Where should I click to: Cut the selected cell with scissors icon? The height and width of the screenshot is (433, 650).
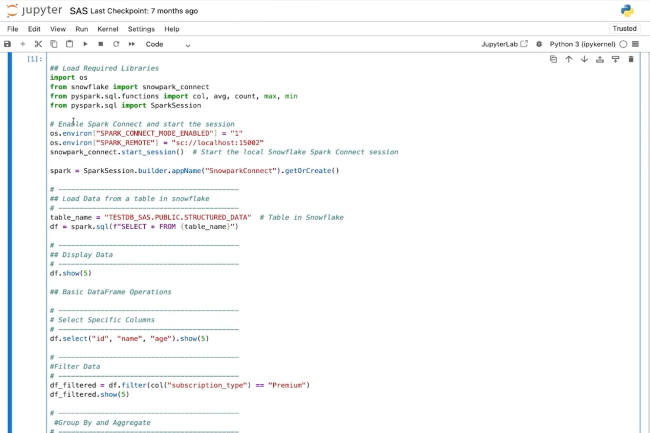click(x=38, y=44)
